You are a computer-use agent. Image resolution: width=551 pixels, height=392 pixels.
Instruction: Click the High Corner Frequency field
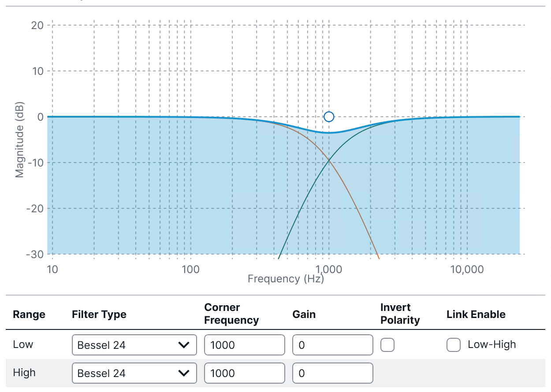click(244, 373)
